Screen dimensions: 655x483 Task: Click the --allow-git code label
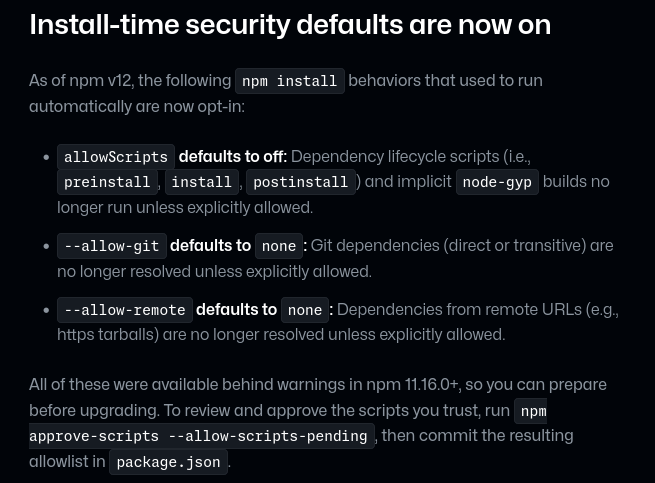click(x=112, y=246)
